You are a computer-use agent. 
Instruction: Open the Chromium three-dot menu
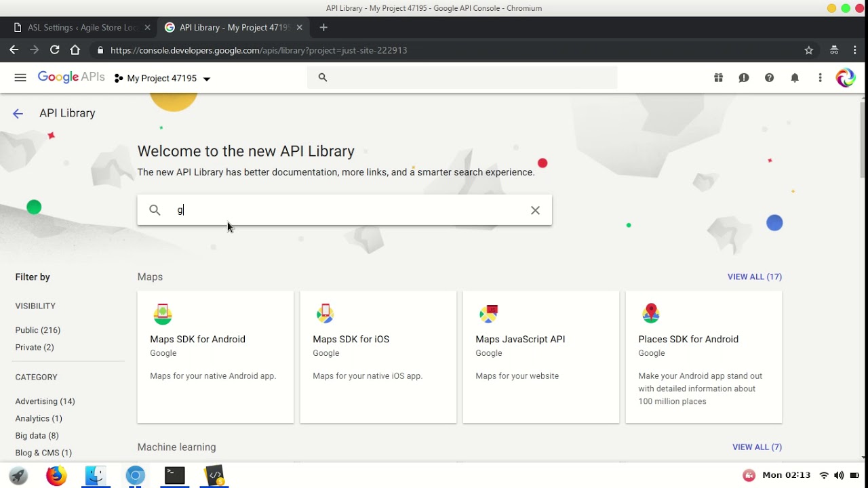855,50
